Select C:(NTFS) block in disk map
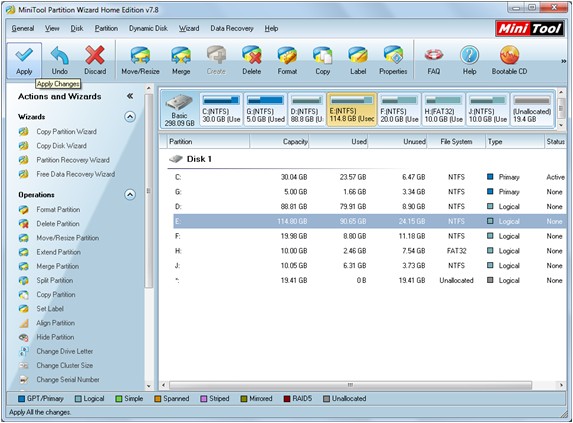The height and width of the screenshot is (423, 573). click(x=221, y=109)
